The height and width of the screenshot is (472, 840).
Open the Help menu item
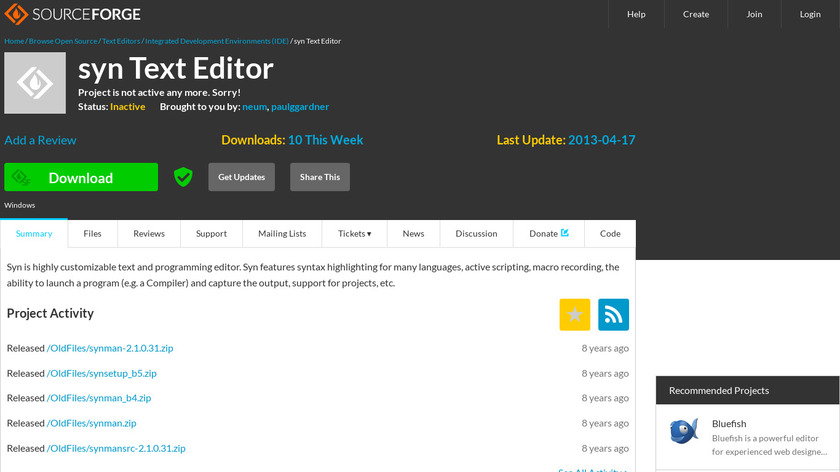pyautogui.click(x=636, y=14)
